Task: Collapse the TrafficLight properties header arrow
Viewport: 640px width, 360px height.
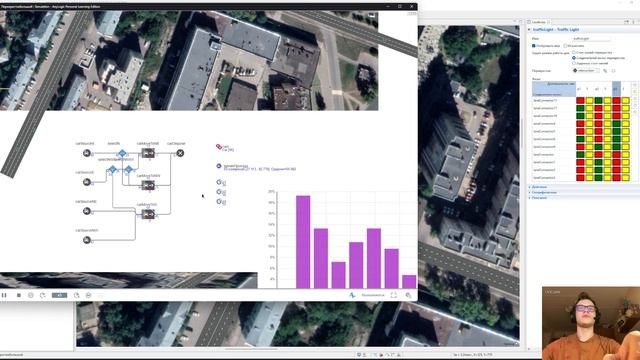Action: (529, 30)
